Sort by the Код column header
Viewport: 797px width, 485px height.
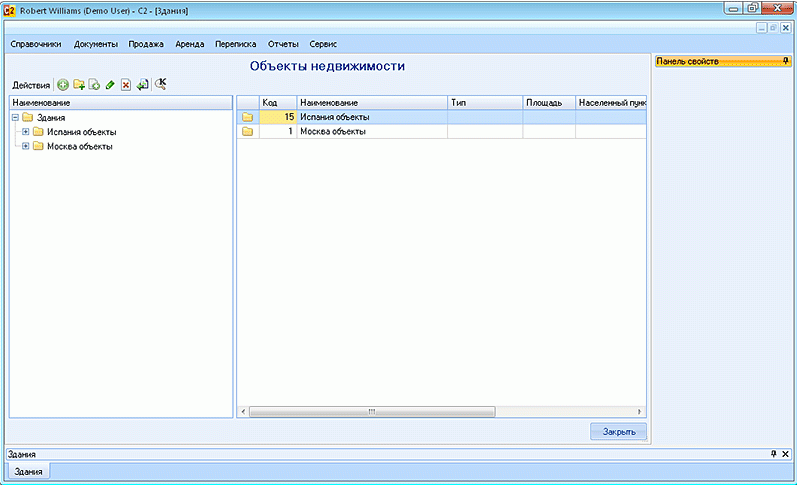coord(278,103)
